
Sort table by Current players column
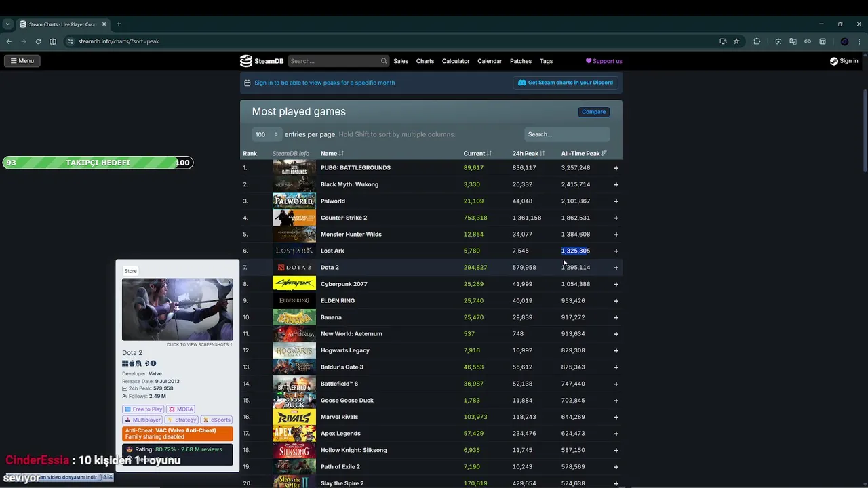pos(477,154)
